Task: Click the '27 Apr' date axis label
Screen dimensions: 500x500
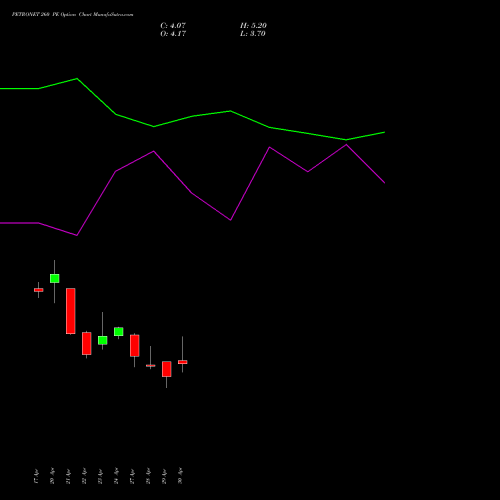Action: point(132,476)
